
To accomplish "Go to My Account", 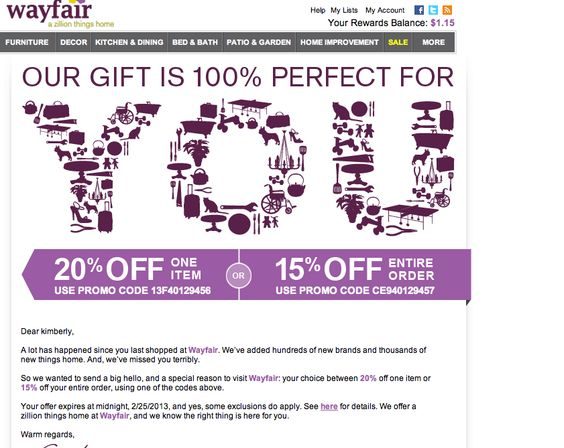I will click(x=385, y=10).
